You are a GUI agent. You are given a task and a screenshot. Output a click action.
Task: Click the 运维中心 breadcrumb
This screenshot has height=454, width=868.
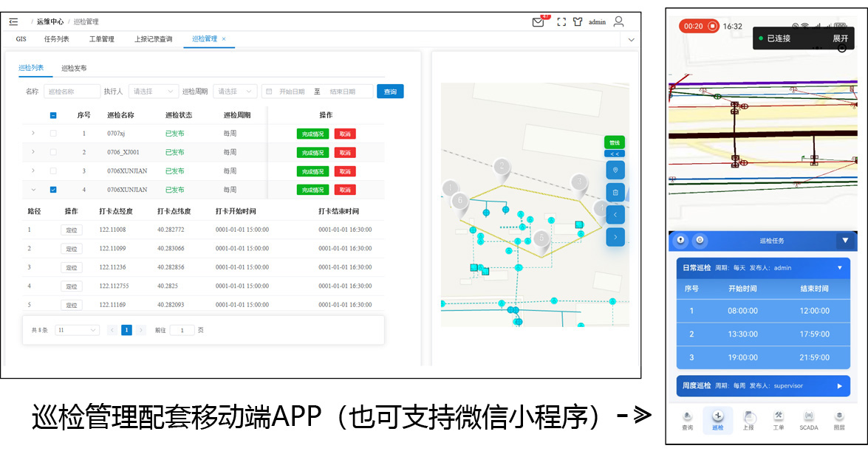[x=50, y=22]
